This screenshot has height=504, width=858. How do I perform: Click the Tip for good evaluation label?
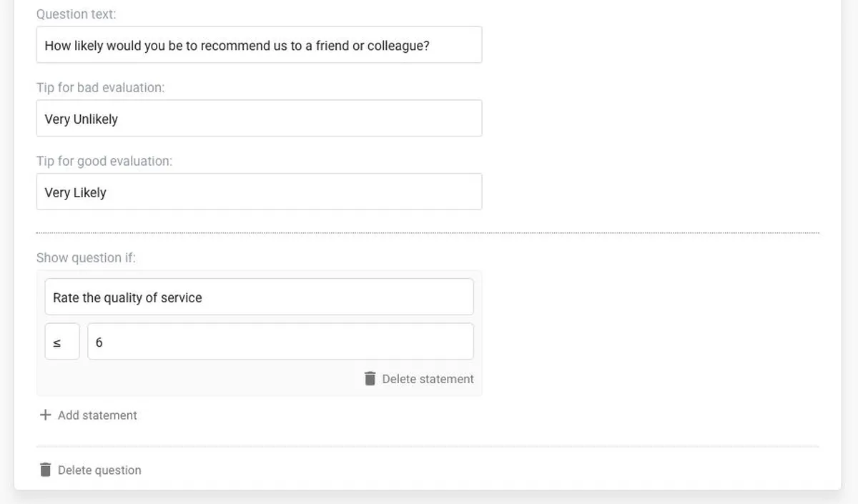tap(104, 161)
